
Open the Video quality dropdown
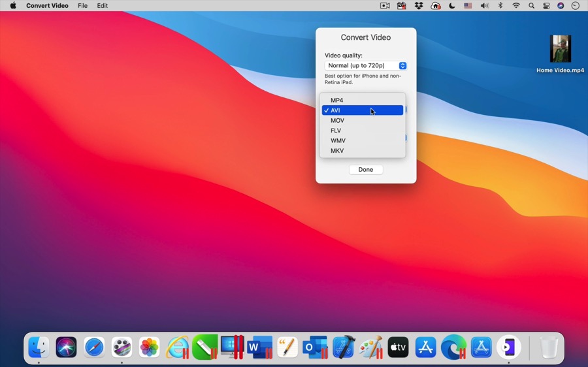tap(366, 66)
